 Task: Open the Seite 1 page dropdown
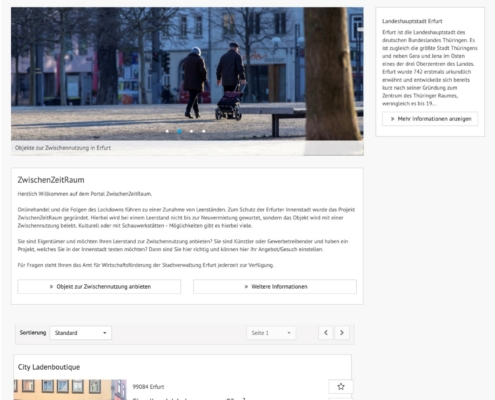pyautogui.click(x=271, y=333)
